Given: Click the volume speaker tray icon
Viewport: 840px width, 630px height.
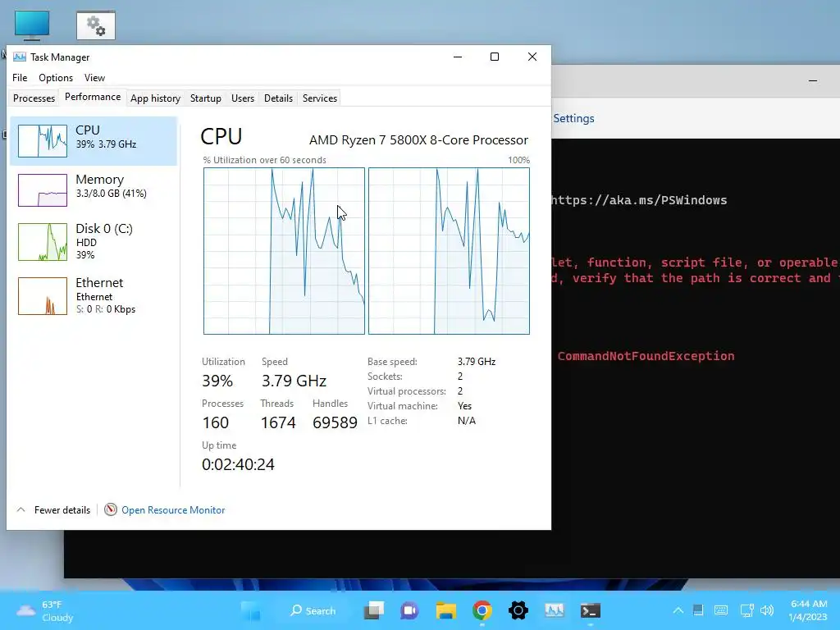Looking at the screenshot, I should coord(767,610).
